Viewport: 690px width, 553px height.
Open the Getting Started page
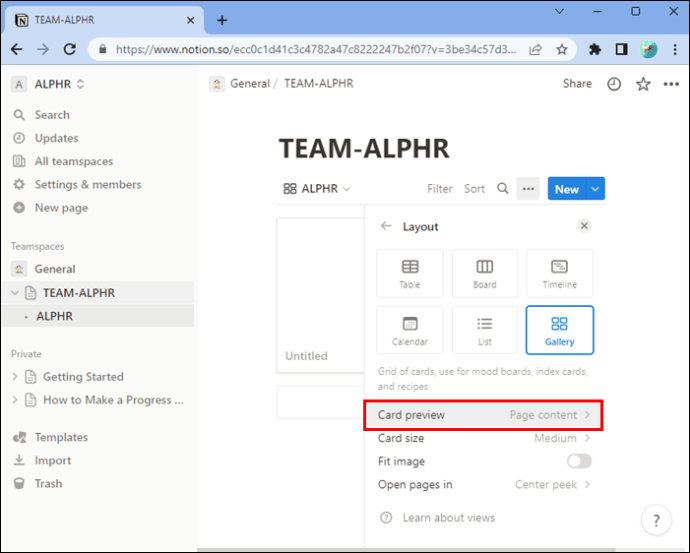point(83,377)
